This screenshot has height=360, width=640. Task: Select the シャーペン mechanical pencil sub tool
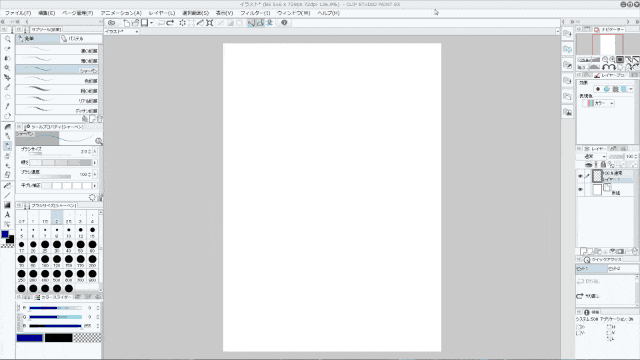(x=57, y=70)
